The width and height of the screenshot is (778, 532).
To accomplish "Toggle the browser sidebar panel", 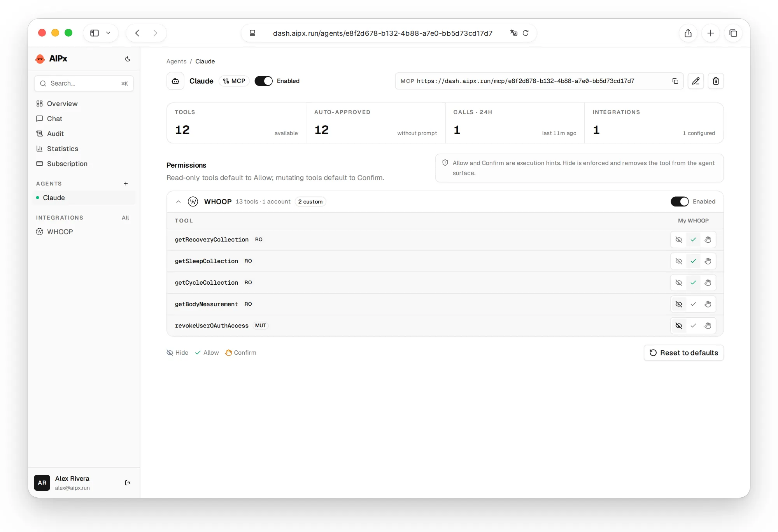I will tap(95, 33).
